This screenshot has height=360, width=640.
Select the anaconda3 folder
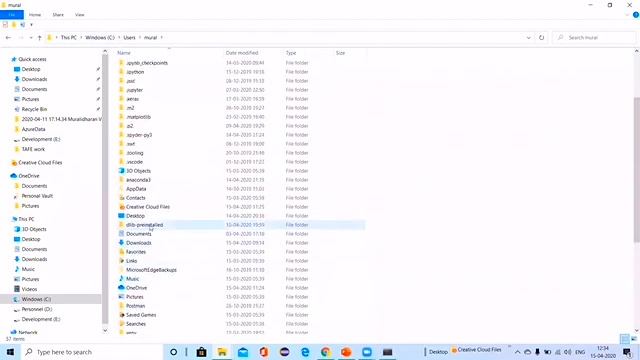pyautogui.click(x=138, y=180)
